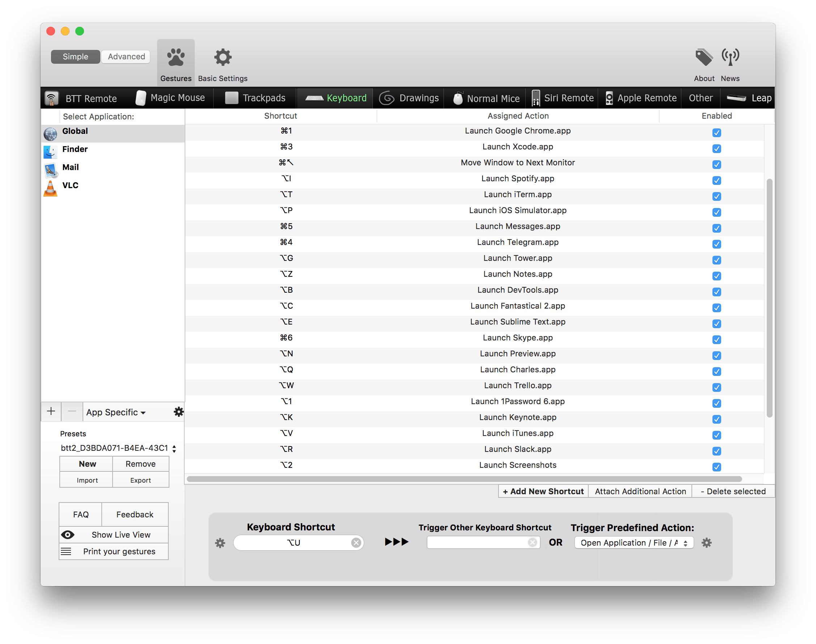This screenshot has height=644, width=816.
Task: Uncheck Enabled for Launch Google Chrome.app
Action: point(716,133)
